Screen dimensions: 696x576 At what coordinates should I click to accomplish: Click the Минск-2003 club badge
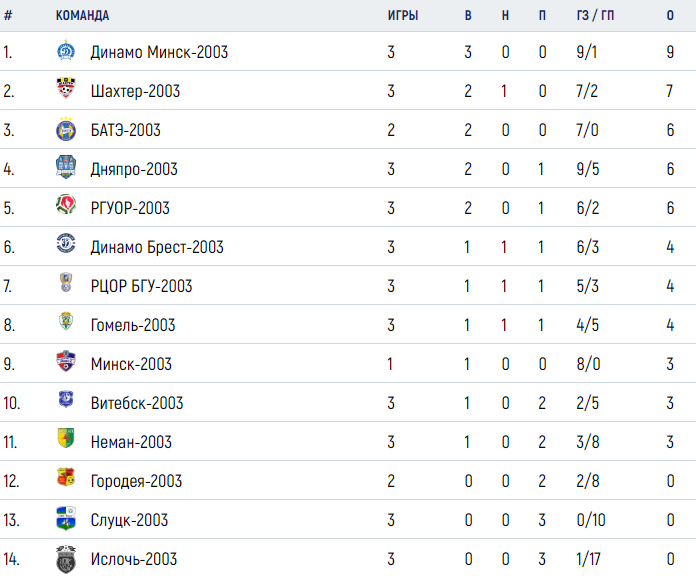[66, 361]
